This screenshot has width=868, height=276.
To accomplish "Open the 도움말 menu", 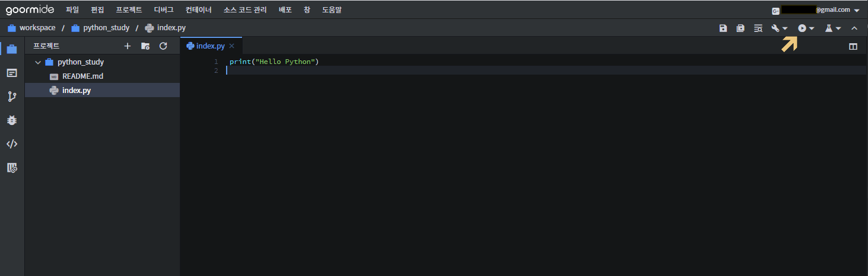I will click(x=332, y=9).
